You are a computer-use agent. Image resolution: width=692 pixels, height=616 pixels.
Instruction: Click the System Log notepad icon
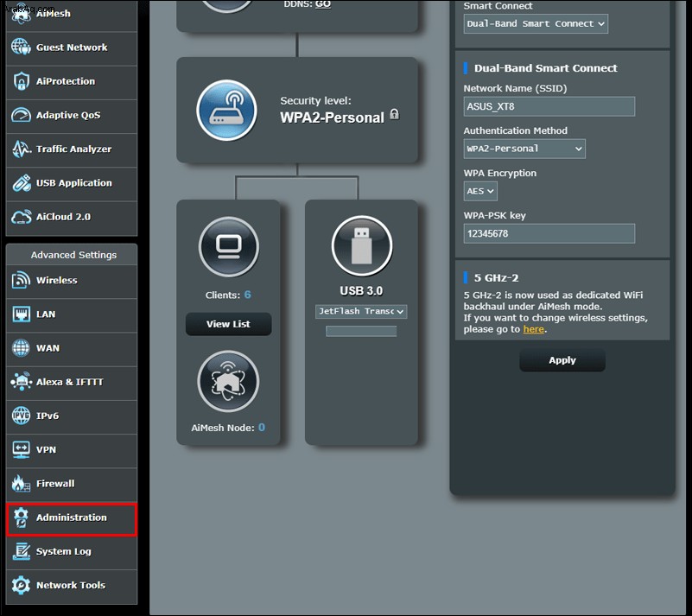21,551
